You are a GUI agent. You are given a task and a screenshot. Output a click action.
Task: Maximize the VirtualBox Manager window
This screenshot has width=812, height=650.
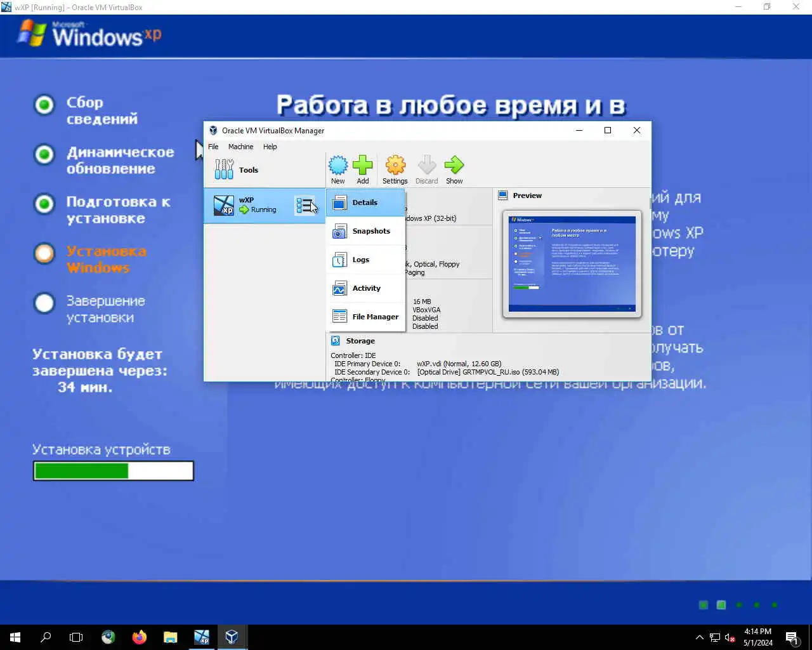coord(608,130)
